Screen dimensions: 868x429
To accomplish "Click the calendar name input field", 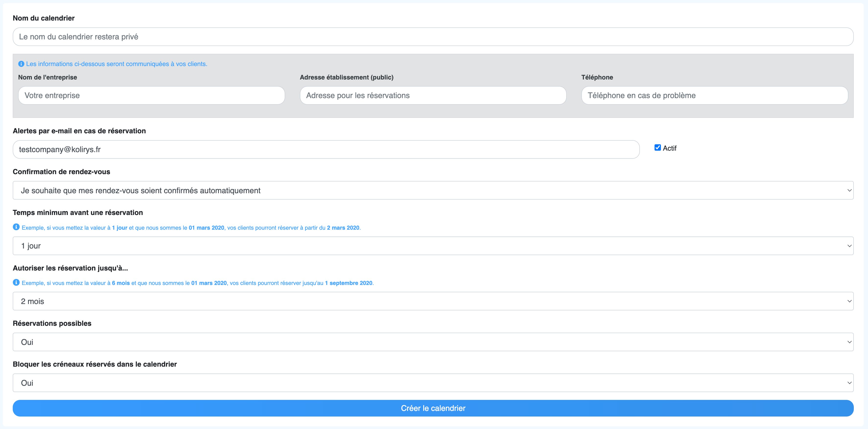I will [433, 37].
